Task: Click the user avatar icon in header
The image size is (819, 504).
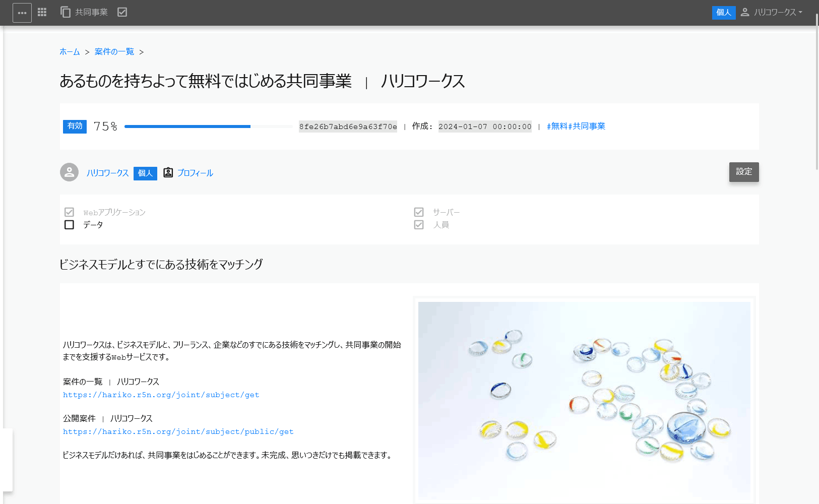Action: pyautogui.click(x=745, y=12)
